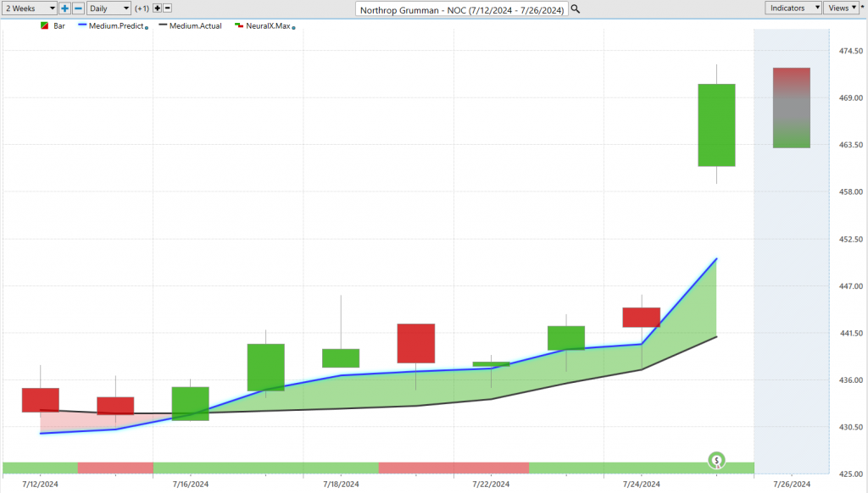
Task: Decrease the forecast offset with black minus
Action: coord(167,8)
